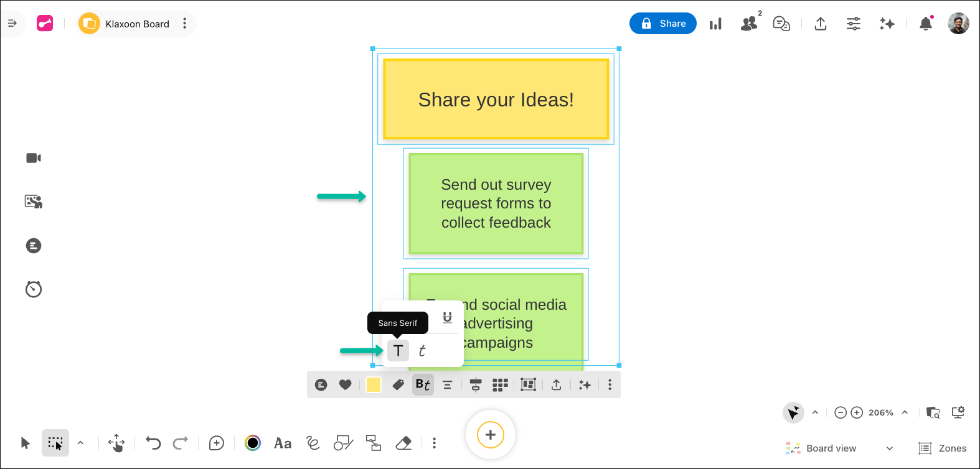Click the Klaxoon Board title
The image size is (980, 469).
click(137, 24)
